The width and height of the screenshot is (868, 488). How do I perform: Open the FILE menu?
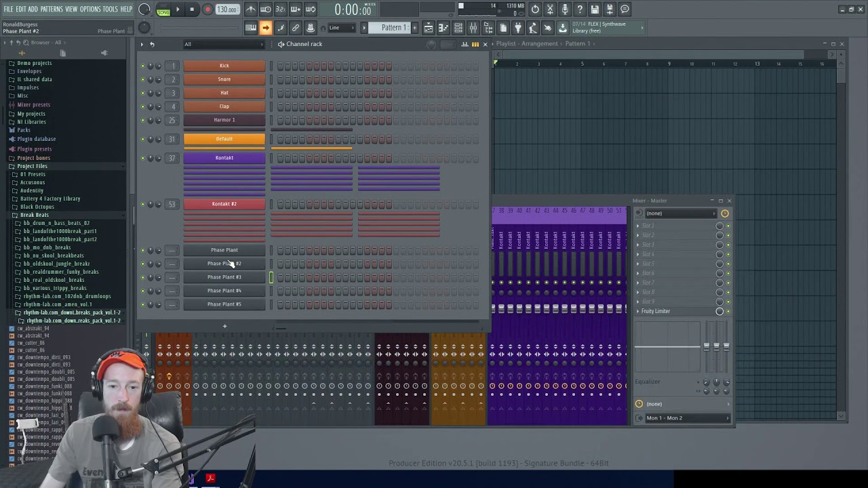(9, 9)
